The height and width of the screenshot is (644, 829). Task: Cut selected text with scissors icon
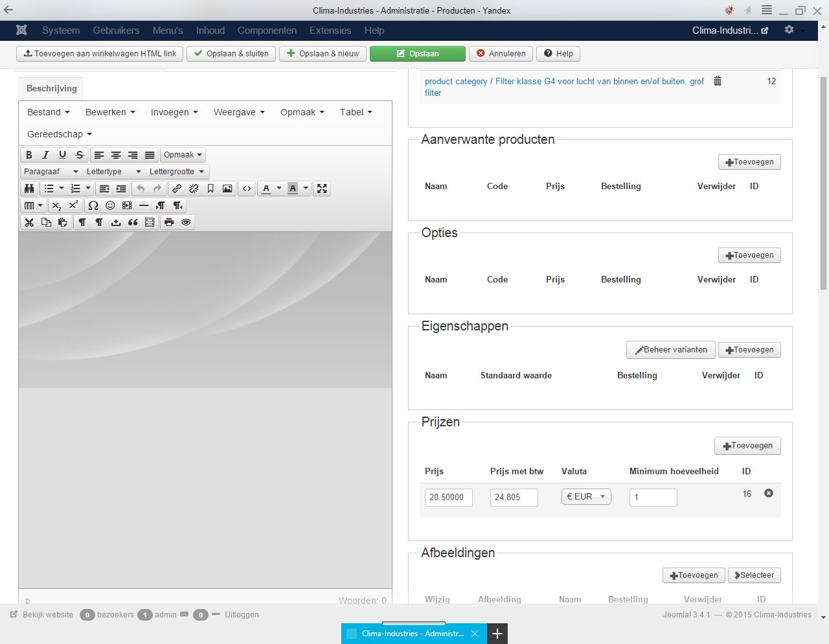pos(29,222)
